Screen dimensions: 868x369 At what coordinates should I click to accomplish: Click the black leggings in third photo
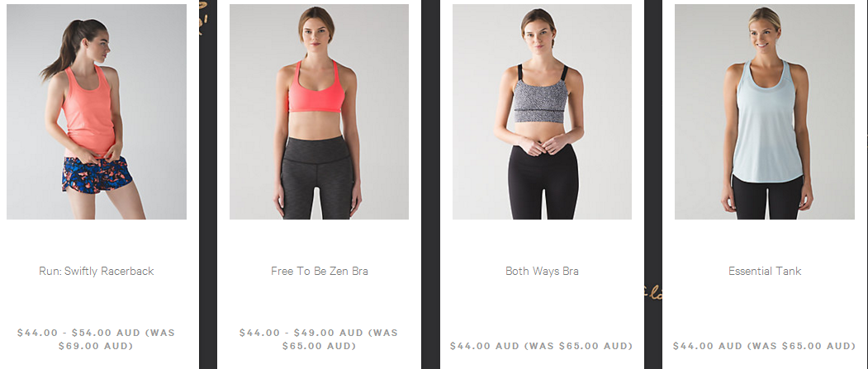543,182
